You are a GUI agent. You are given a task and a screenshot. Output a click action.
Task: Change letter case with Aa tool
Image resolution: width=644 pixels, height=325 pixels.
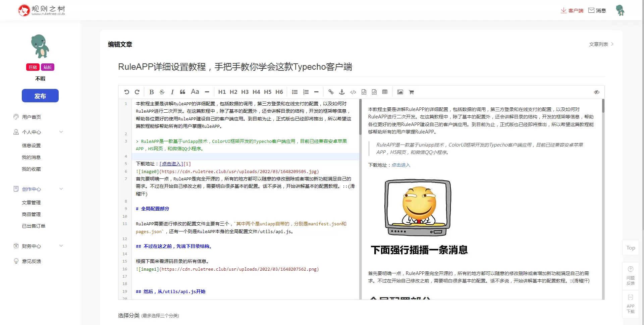pos(195,92)
